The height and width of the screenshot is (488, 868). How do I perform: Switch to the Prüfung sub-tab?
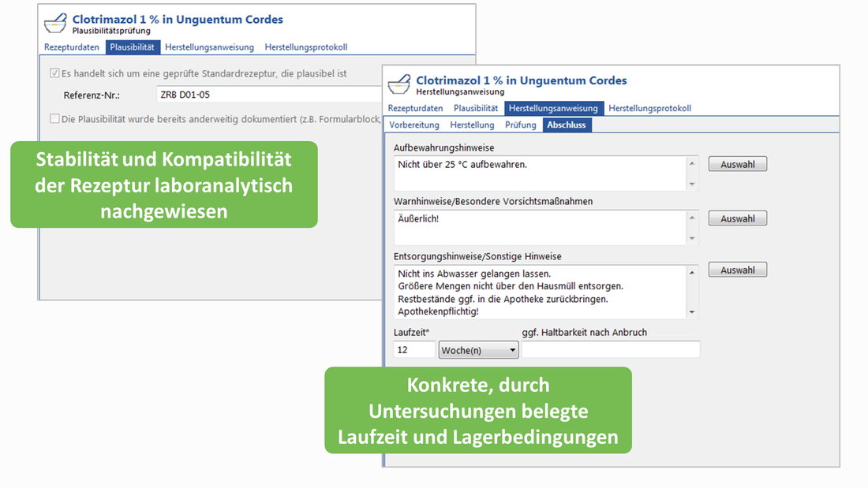(520, 125)
